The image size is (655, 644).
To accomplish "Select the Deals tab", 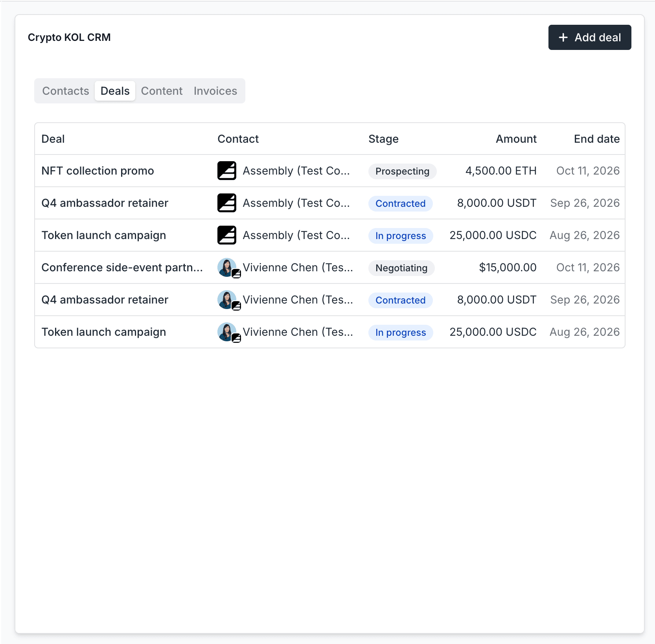I will tap(115, 91).
